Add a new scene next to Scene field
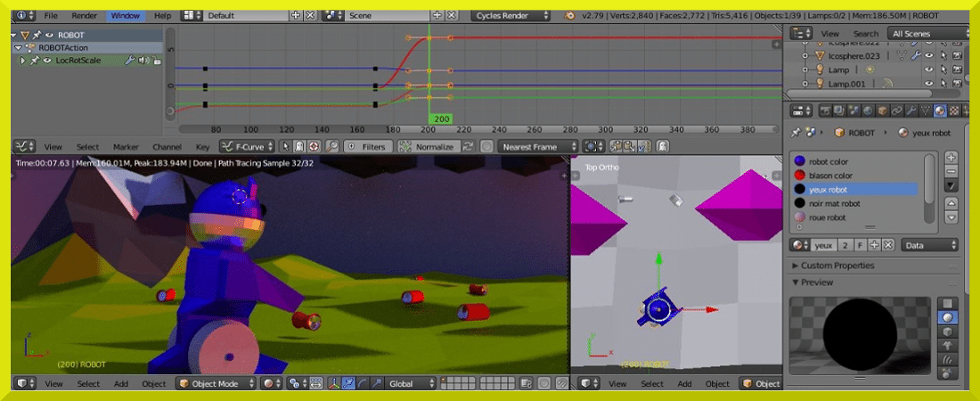The width and height of the screenshot is (980, 401). (437, 15)
